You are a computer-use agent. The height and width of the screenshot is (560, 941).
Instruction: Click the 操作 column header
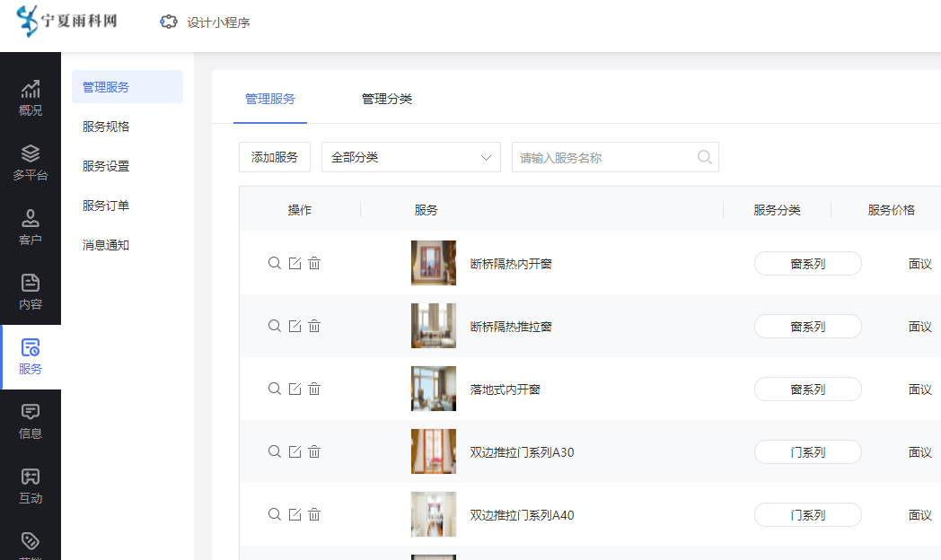point(300,210)
